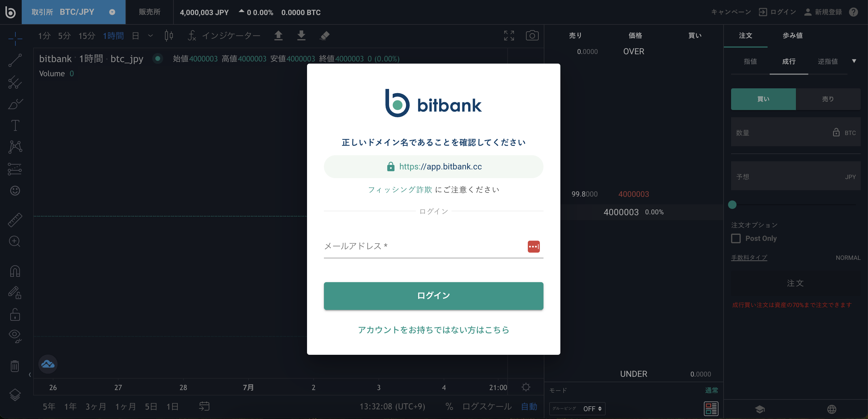Open the emoji icons tool
This screenshot has width=868, height=419.
(15, 191)
